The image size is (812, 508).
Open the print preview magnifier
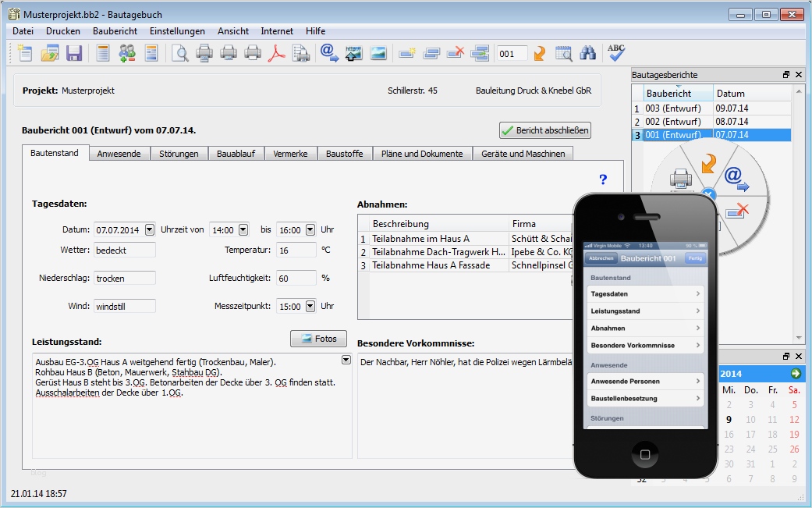[x=181, y=53]
